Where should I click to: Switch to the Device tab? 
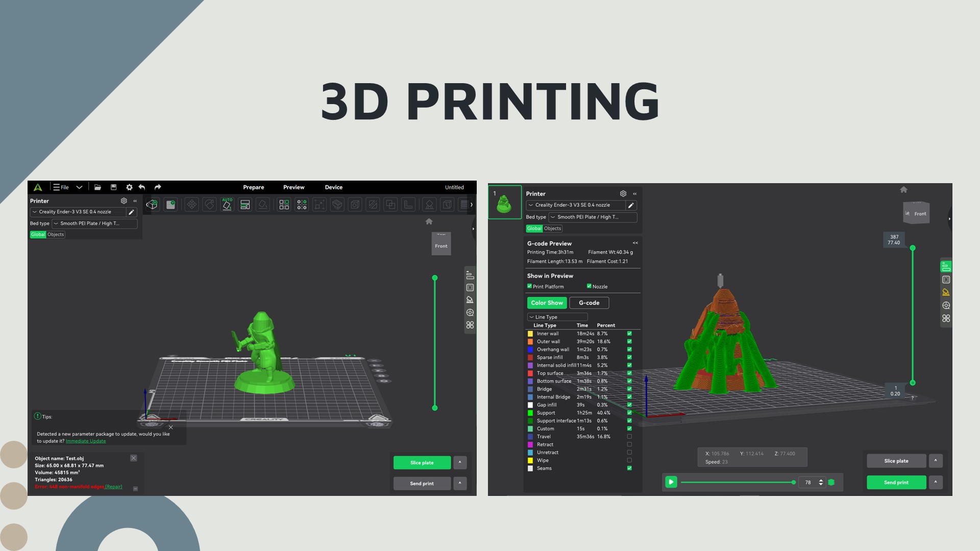tap(334, 187)
